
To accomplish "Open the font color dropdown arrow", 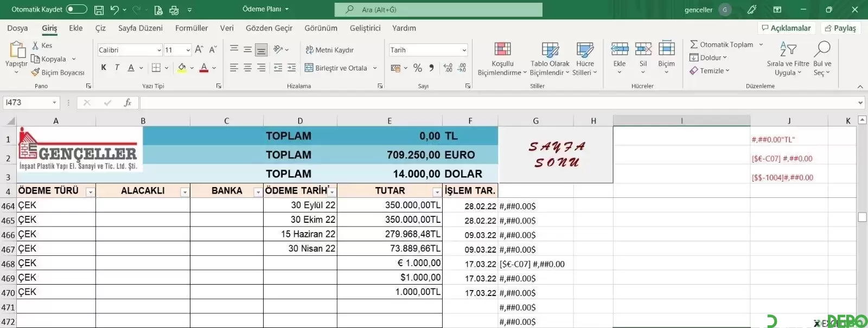I will [x=214, y=68].
